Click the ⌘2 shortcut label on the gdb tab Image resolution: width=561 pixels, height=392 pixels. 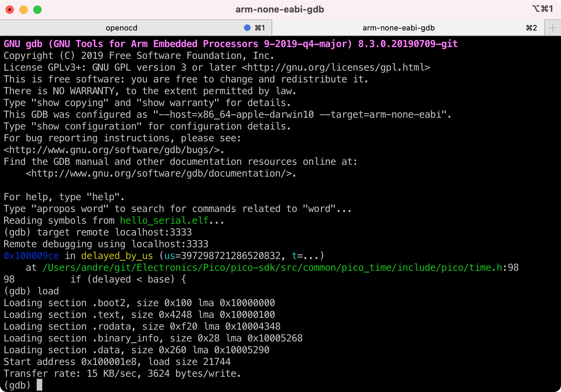tap(531, 28)
